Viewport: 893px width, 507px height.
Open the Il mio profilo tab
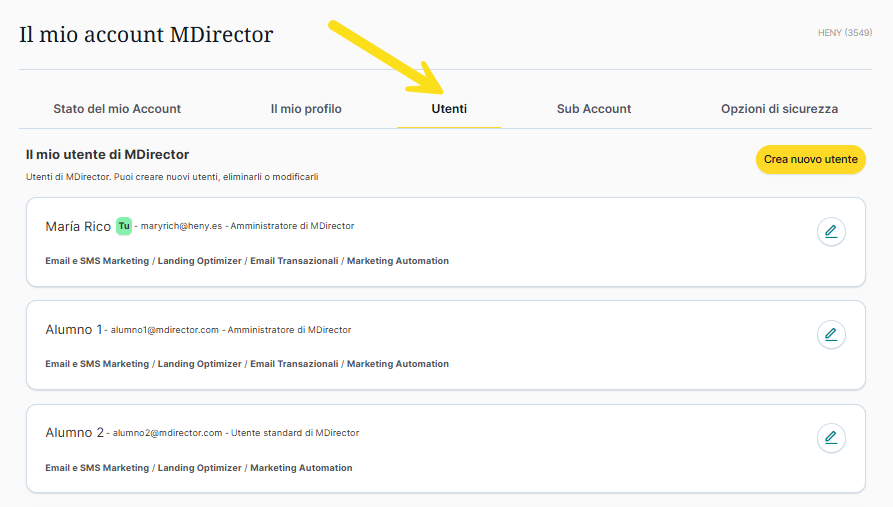(x=306, y=109)
